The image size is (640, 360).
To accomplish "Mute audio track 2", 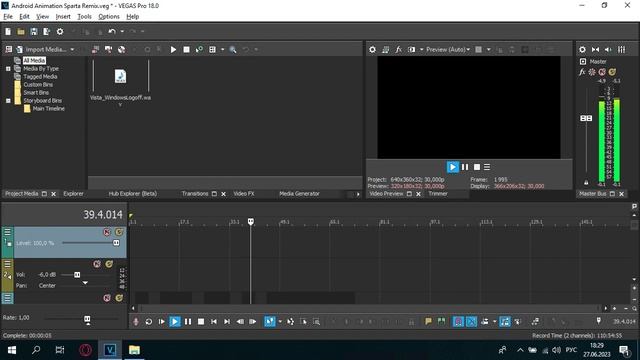I will click(97, 264).
